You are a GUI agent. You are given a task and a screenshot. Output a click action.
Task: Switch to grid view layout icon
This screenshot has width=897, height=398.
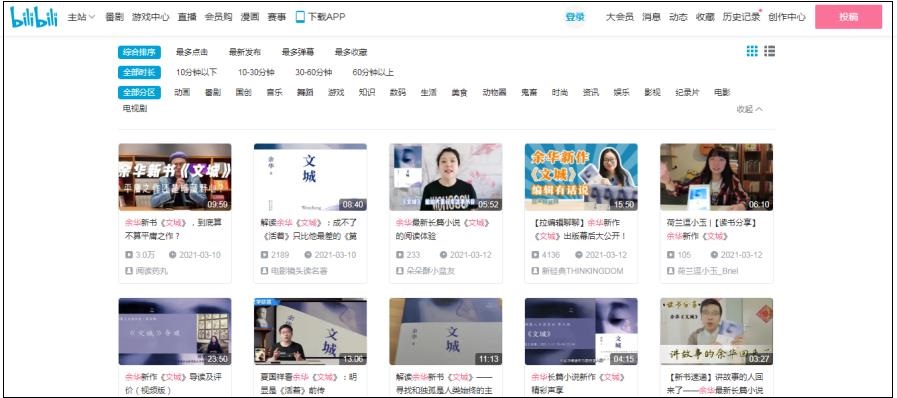(752, 51)
